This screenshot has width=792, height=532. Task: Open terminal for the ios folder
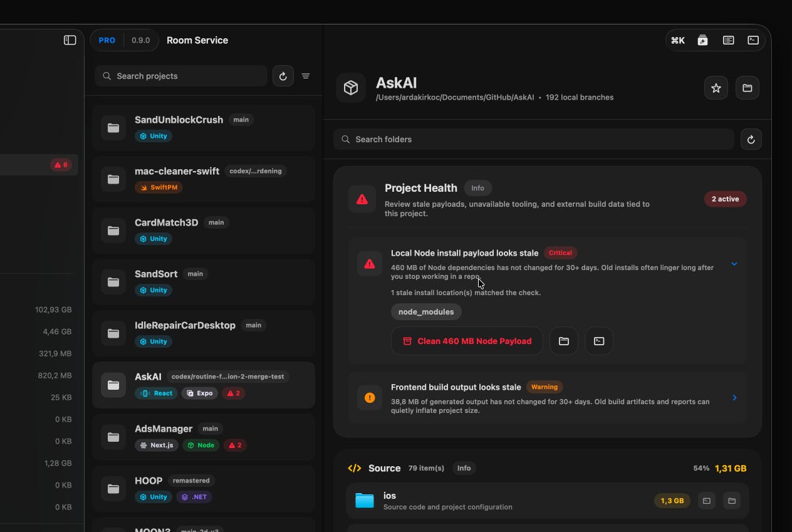coord(707,501)
